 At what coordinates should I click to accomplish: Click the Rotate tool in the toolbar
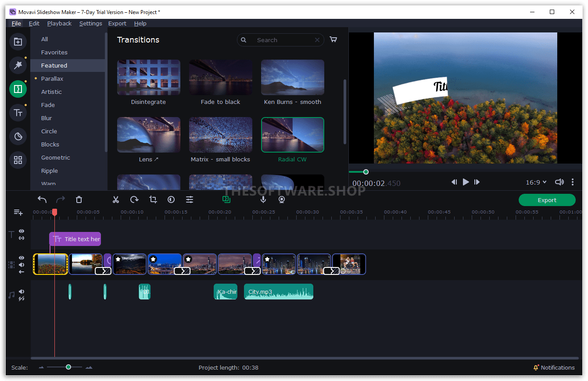click(x=134, y=199)
